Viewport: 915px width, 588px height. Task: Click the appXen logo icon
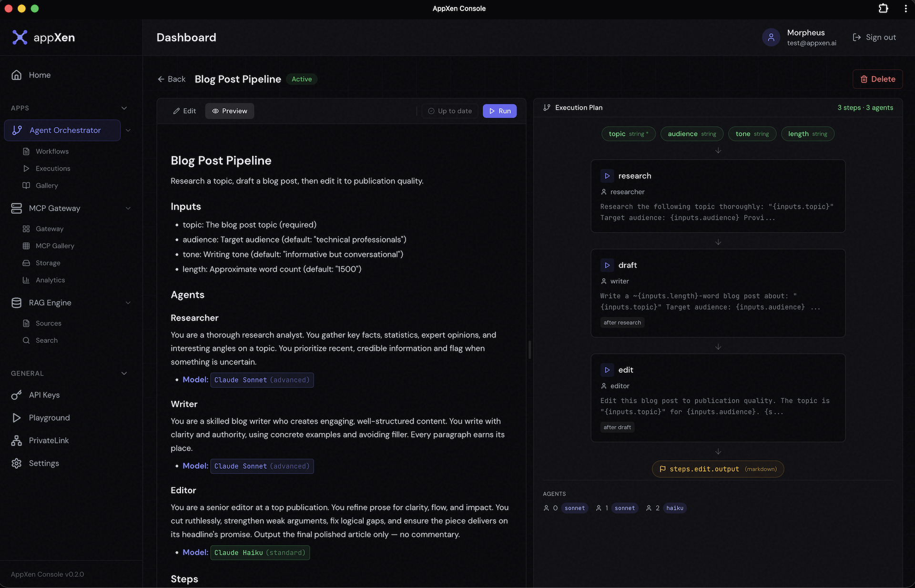[x=20, y=37]
